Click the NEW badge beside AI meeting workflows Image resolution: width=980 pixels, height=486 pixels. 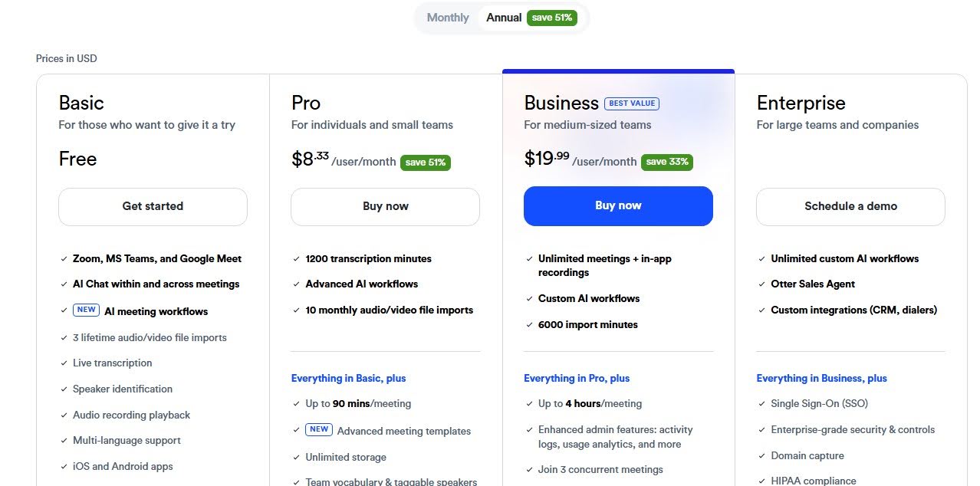(x=86, y=310)
